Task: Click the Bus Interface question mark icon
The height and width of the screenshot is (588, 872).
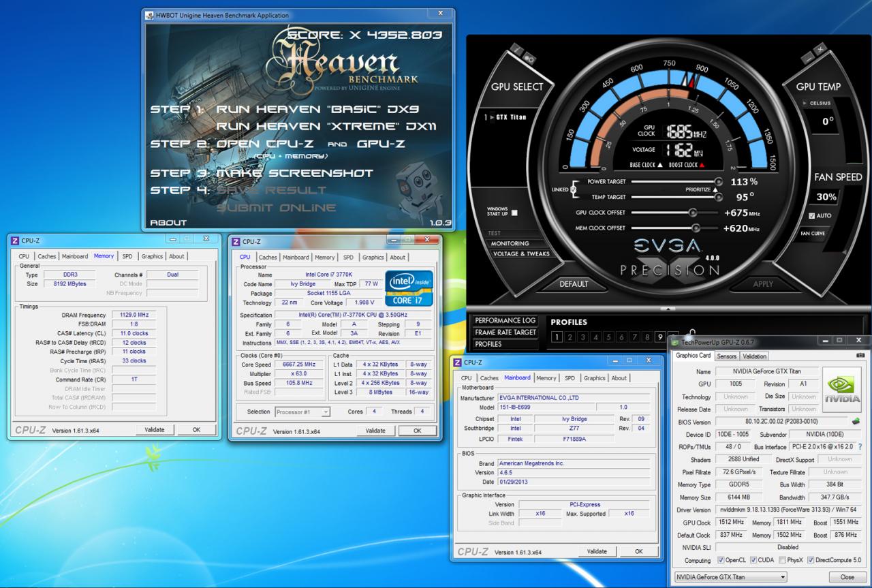Action: pyautogui.click(x=860, y=447)
